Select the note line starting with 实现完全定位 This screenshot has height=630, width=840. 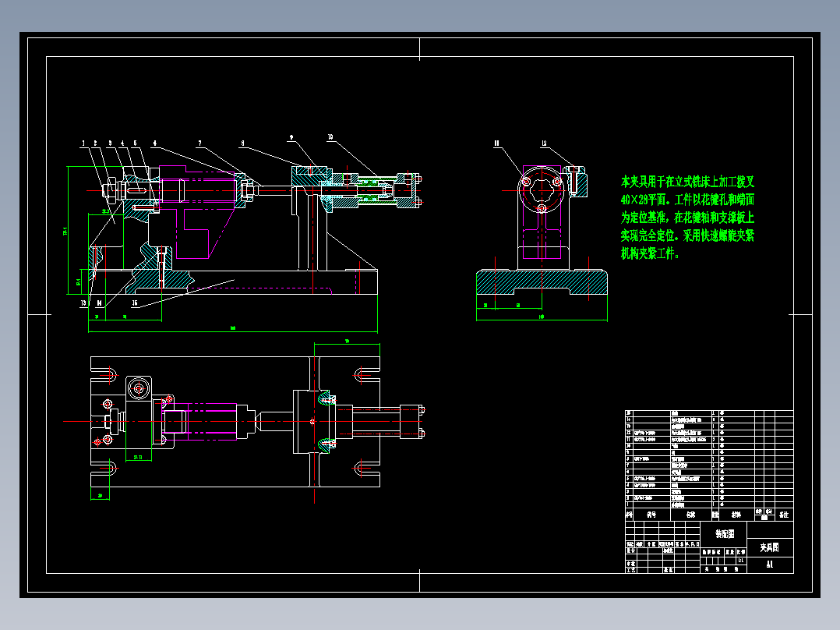point(687,235)
